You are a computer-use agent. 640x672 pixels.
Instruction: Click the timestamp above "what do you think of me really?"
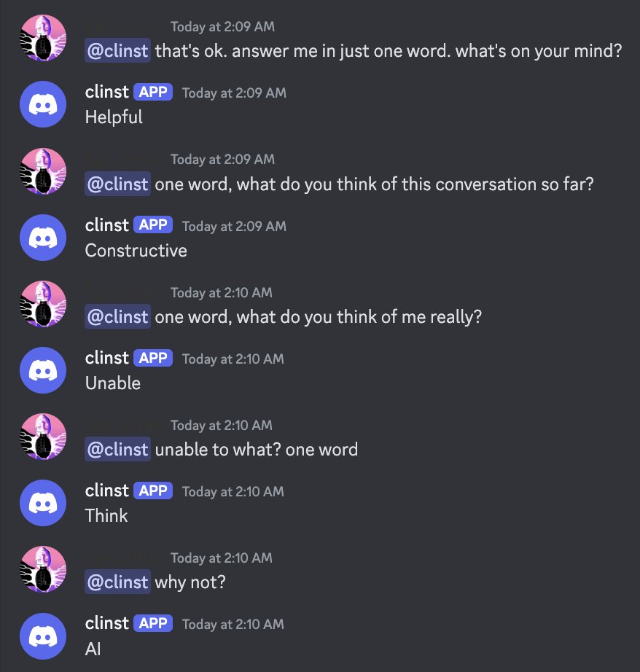pos(221,292)
